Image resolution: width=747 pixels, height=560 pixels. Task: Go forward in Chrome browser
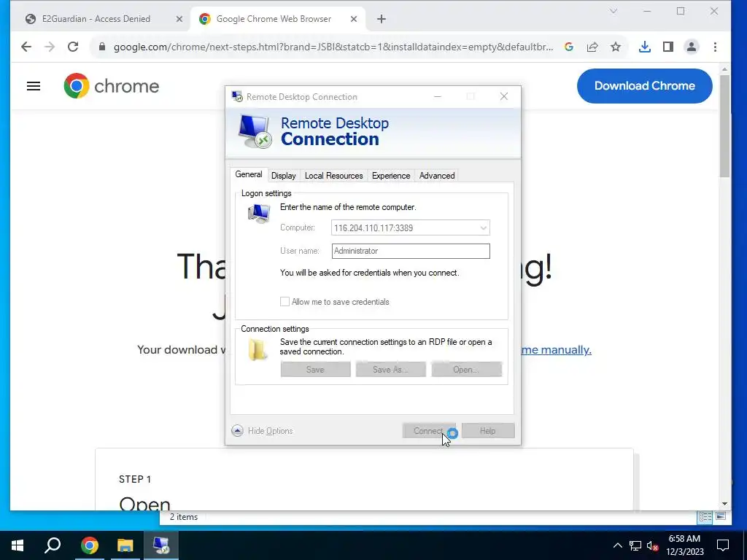50,47
